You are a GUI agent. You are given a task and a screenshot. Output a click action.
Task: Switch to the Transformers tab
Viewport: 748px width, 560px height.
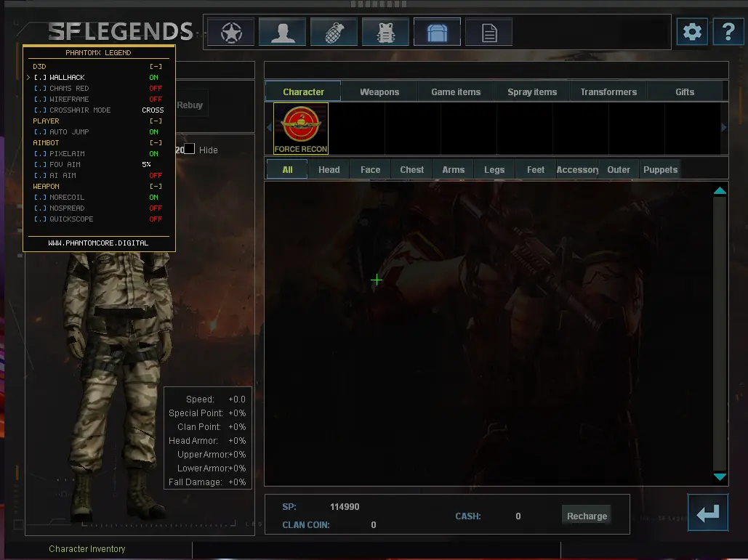[608, 92]
